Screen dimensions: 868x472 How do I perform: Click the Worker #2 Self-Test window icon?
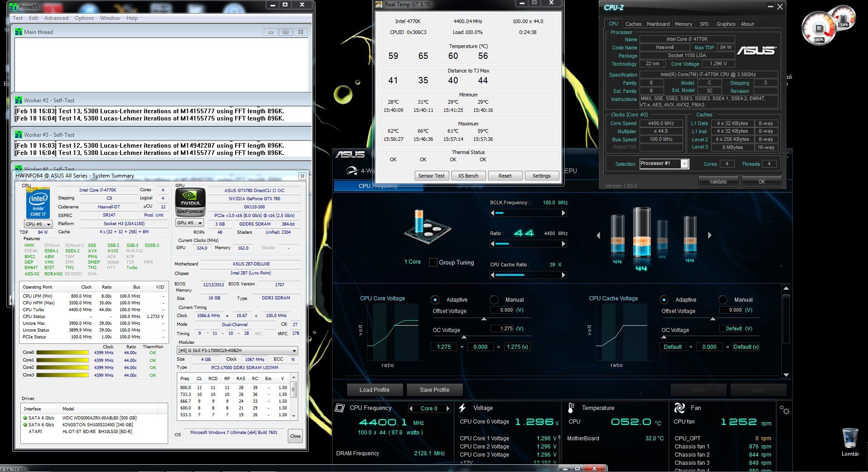coord(19,100)
